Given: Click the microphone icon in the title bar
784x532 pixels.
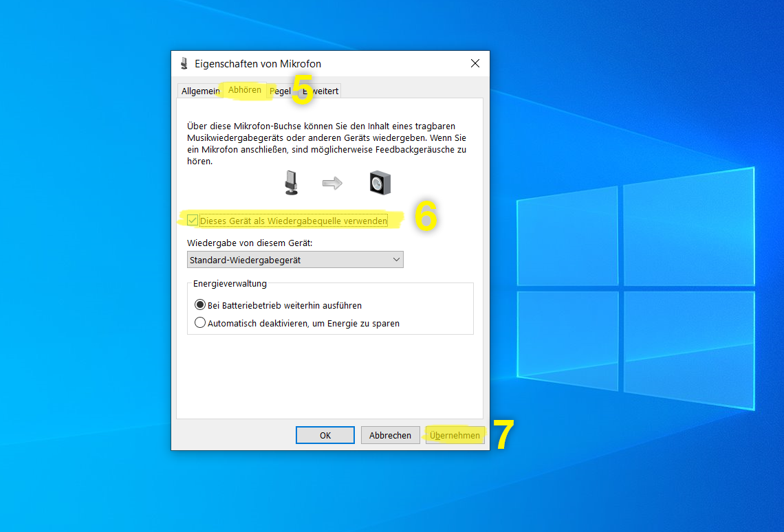Looking at the screenshot, I should pos(184,63).
